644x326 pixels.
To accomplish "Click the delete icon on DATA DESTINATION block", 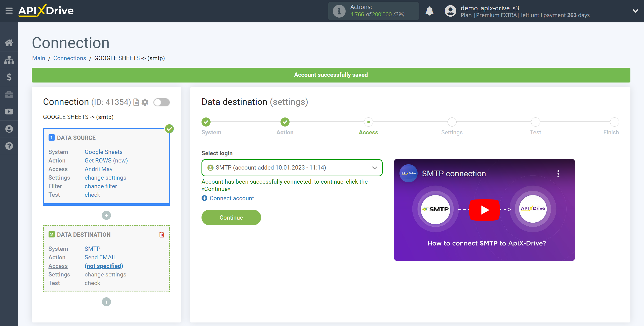I will click(161, 234).
